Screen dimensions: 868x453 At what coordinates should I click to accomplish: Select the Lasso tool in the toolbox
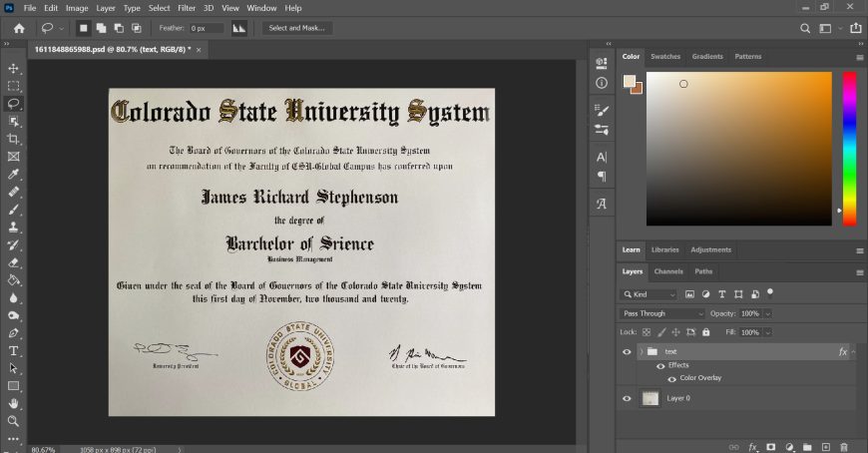(x=13, y=104)
